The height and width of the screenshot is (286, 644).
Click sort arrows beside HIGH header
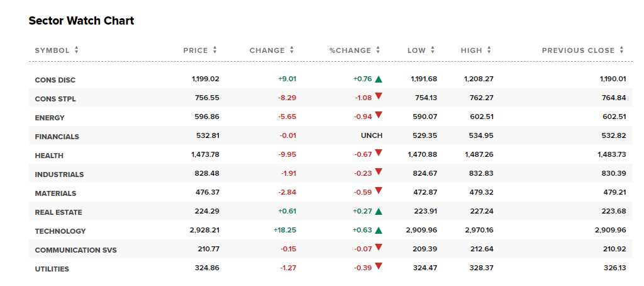489,50
